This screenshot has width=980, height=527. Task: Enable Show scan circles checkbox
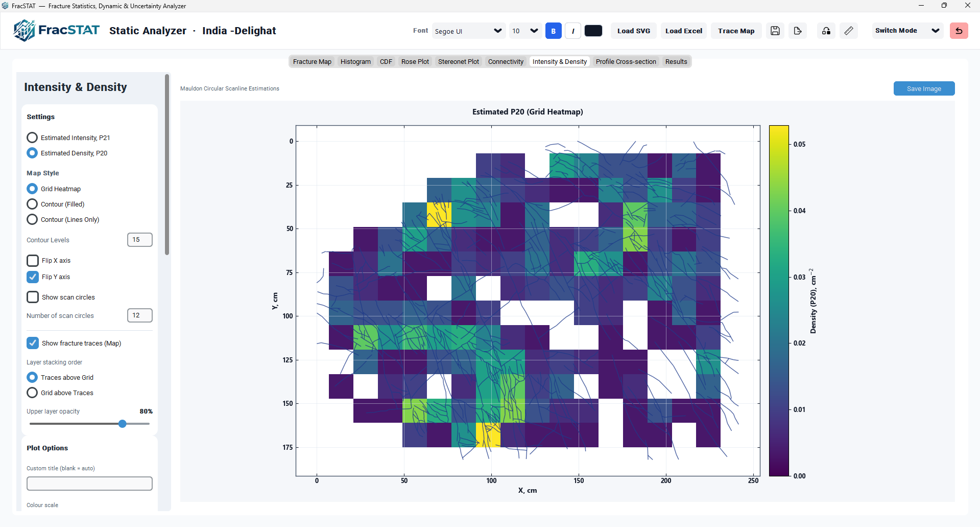tap(33, 297)
